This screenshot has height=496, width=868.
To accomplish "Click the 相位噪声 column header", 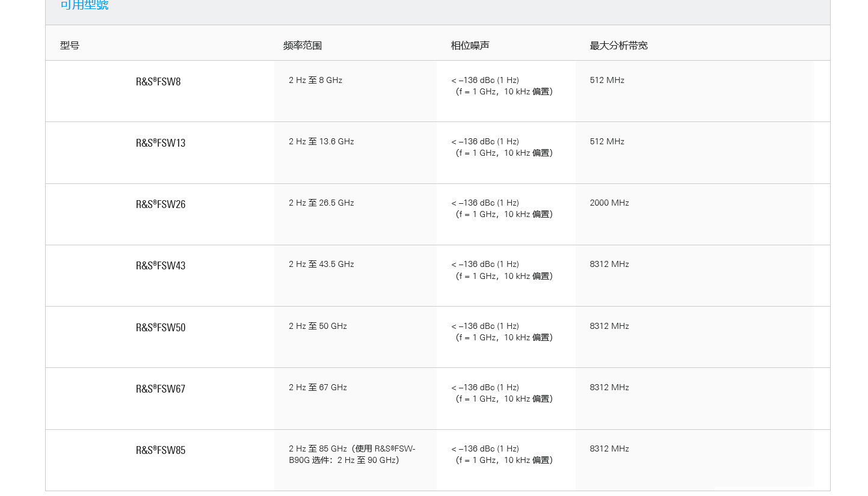I will pos(470,46).
